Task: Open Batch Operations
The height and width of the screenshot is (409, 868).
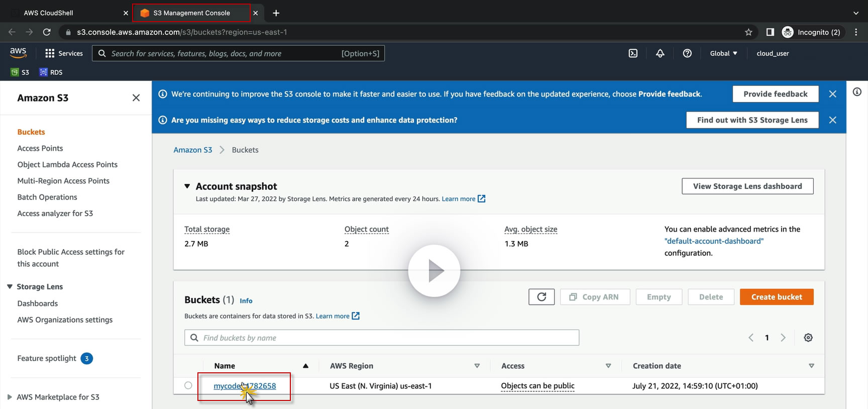Action: tap(47, 197)
